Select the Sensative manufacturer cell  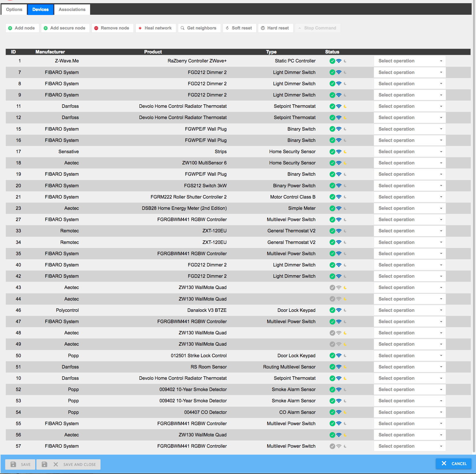[x=68, y=152]
